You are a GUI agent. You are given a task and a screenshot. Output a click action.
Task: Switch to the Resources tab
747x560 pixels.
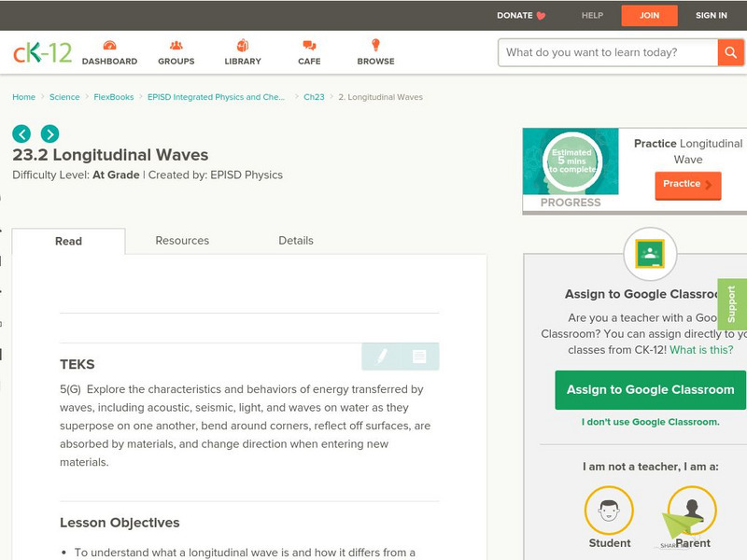[x=182, y=241]
